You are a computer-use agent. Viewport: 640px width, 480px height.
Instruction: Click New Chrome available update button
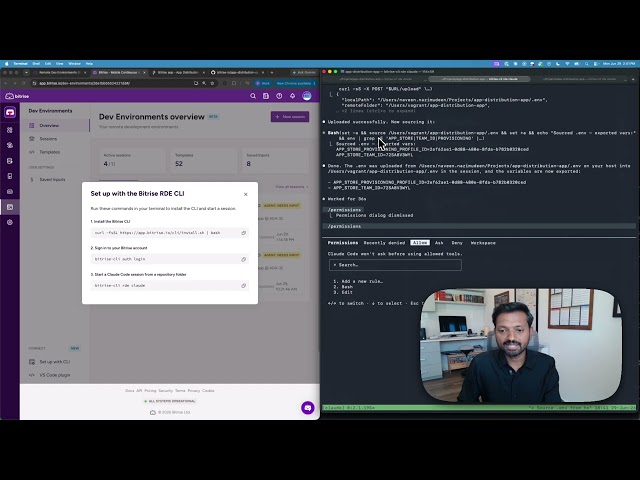coord(294,83)
